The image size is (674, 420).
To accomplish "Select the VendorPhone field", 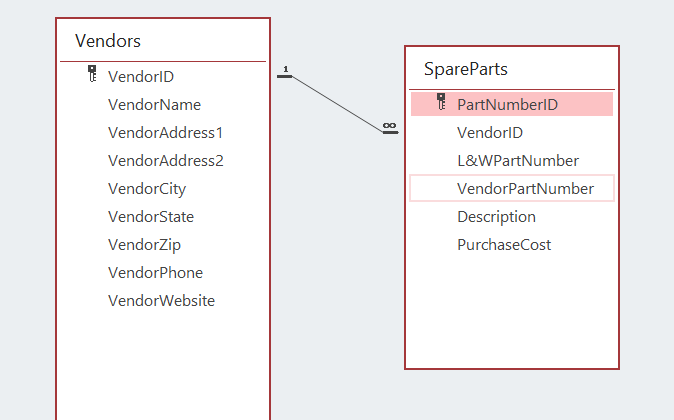I will 155,272.
